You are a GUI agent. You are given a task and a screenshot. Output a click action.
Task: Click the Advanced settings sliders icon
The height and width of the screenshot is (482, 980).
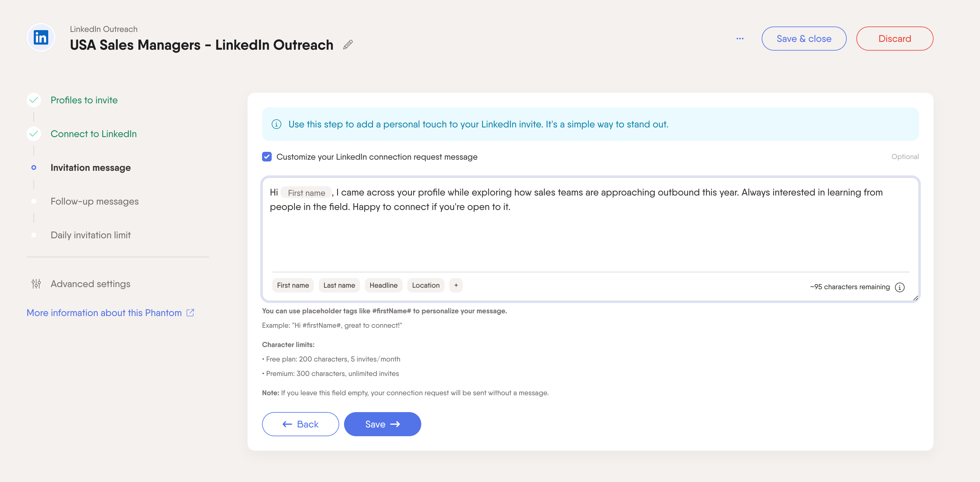click(36, 284)
